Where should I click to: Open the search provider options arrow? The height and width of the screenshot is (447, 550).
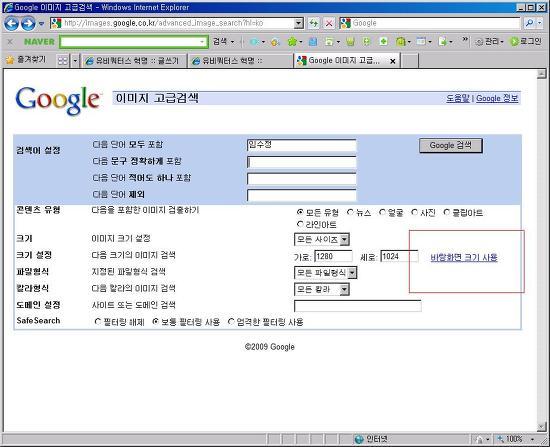click(x=539, y=23)
